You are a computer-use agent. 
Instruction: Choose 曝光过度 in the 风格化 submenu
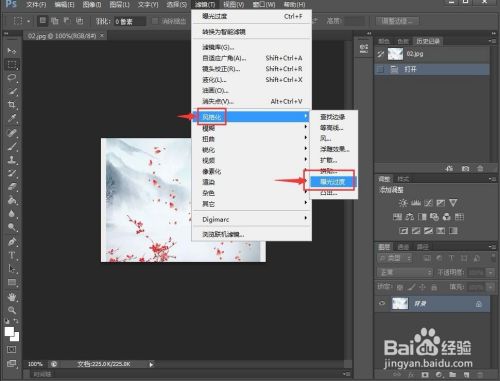tap(333, 182)
